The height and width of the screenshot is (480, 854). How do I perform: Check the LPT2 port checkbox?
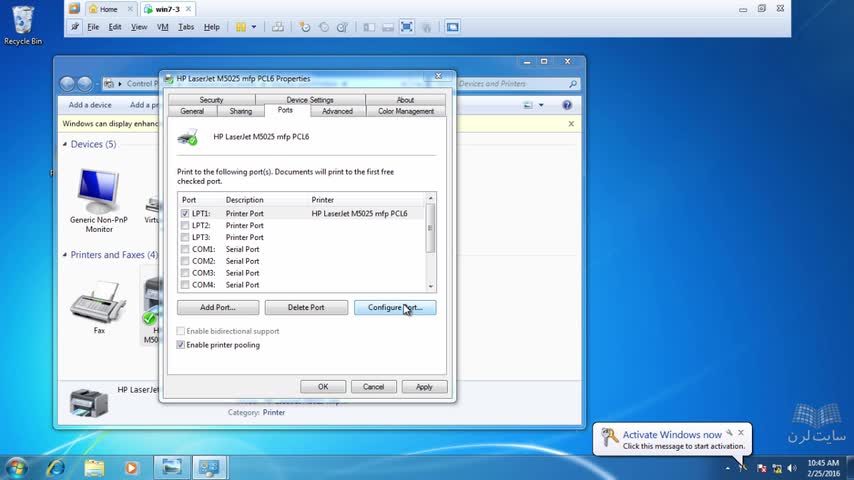185,226
